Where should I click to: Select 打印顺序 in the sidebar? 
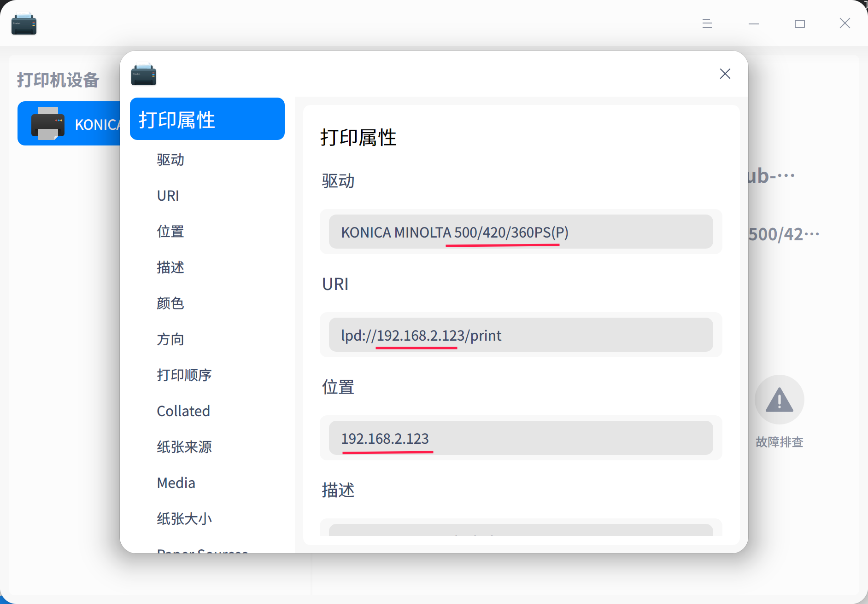click(184, 375)
